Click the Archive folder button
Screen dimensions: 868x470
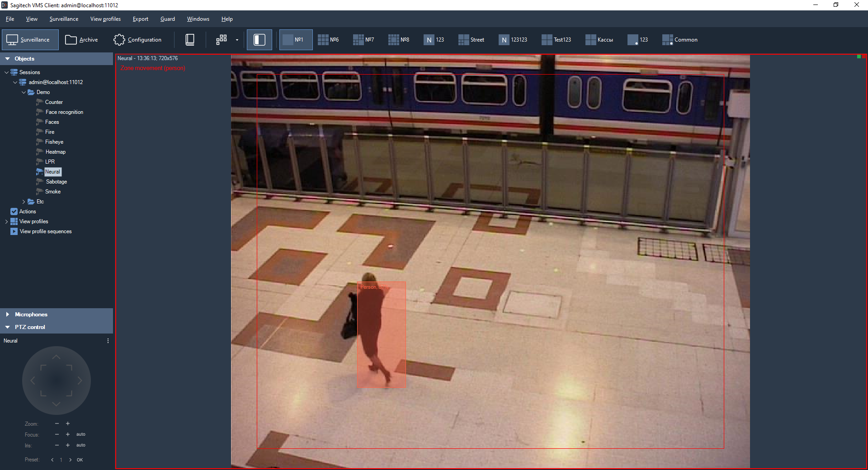point(81,40)
